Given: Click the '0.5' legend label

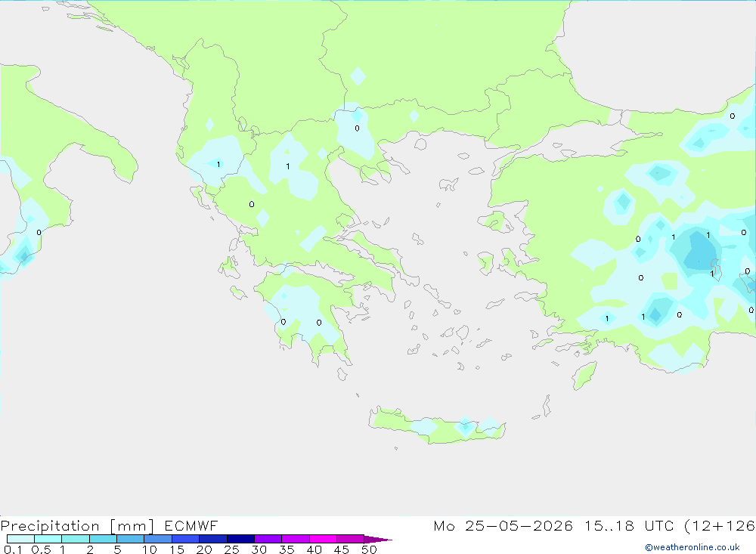Looking at the screenshot, I should coord(41,549).
